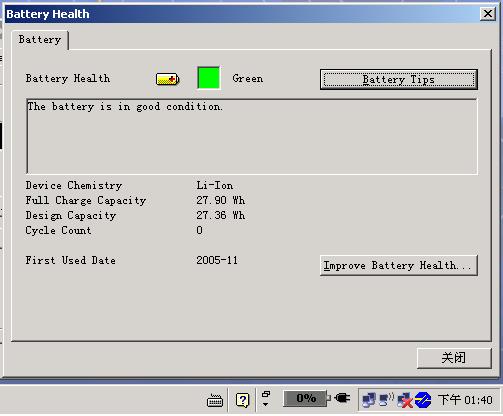Click the 关闭 button
The image size is (503, 416).
[x=454, y=358]
